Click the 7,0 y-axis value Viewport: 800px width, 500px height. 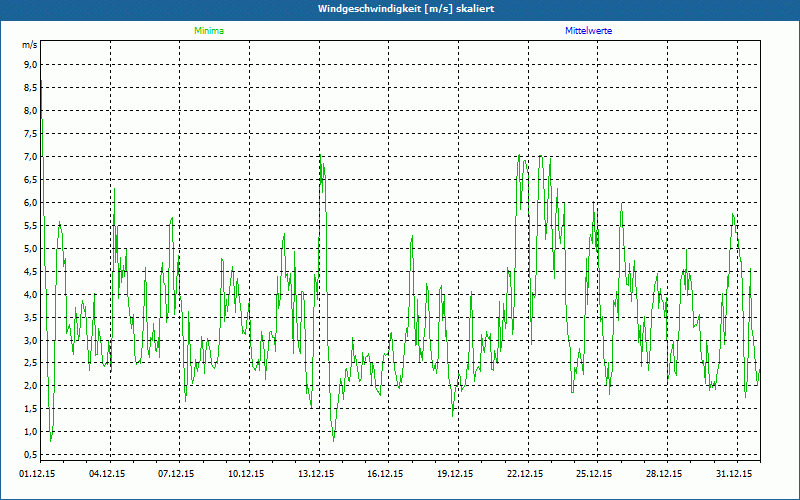pyautogui.click(x=31, y=157)
